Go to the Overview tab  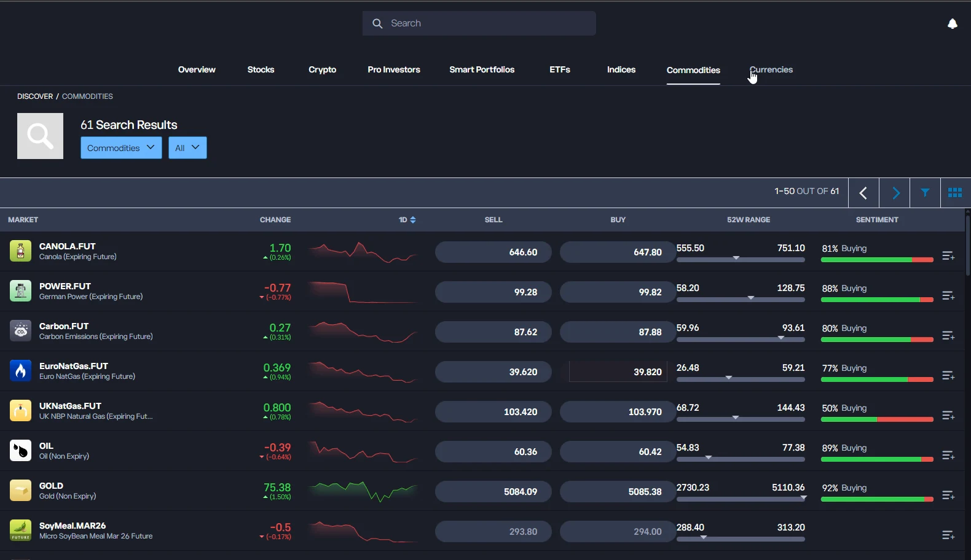click(197, 69)
